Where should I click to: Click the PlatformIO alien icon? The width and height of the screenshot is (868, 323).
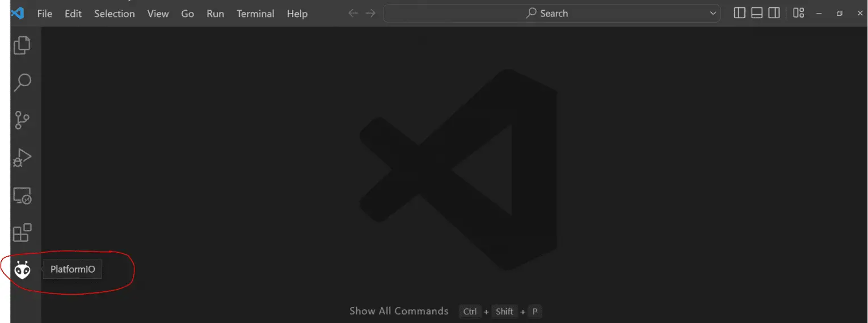pos(22,270)
